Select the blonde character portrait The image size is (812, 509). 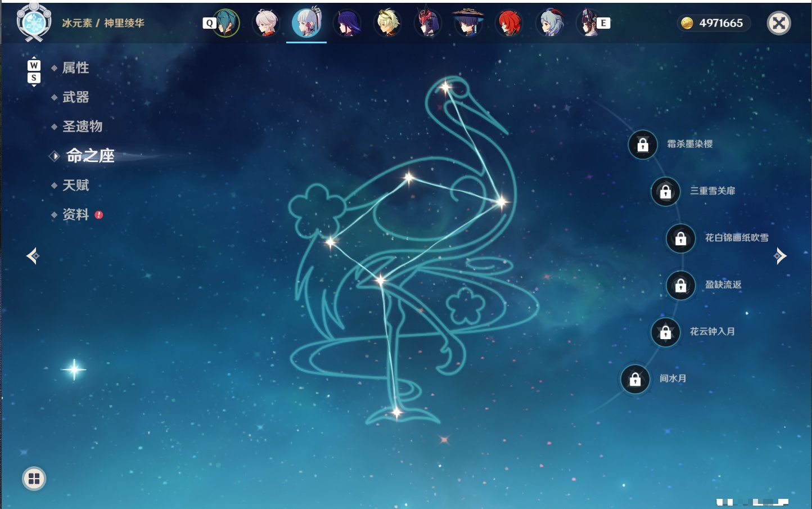point(388,23)
